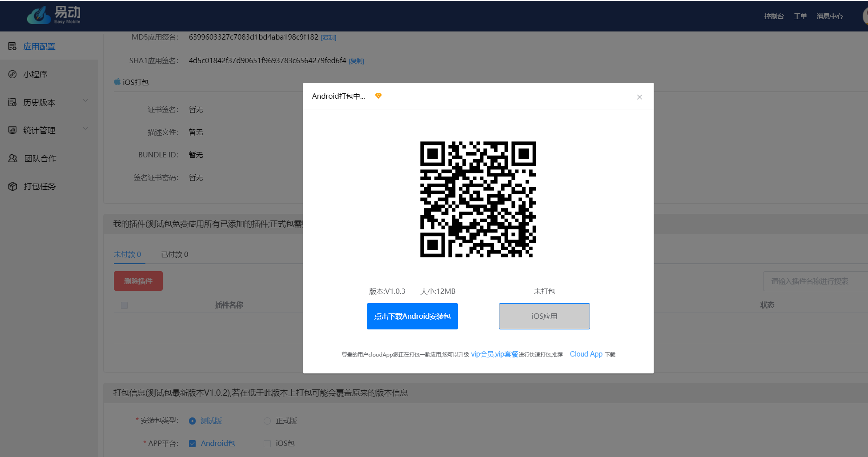The height and width of the screenshot is (457, 868).
Task: Click the 应用配置 sidebar icon
Action: [x=12, y=46]
